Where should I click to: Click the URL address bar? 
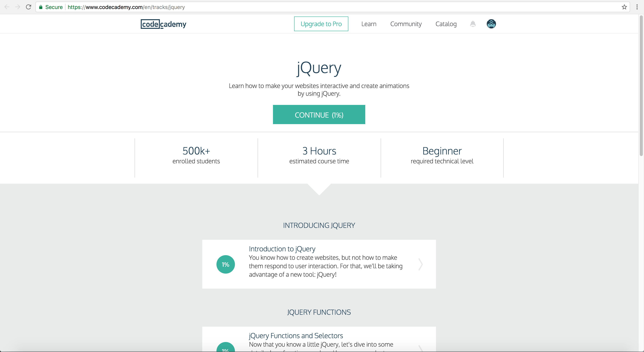[x=333, y=7]
